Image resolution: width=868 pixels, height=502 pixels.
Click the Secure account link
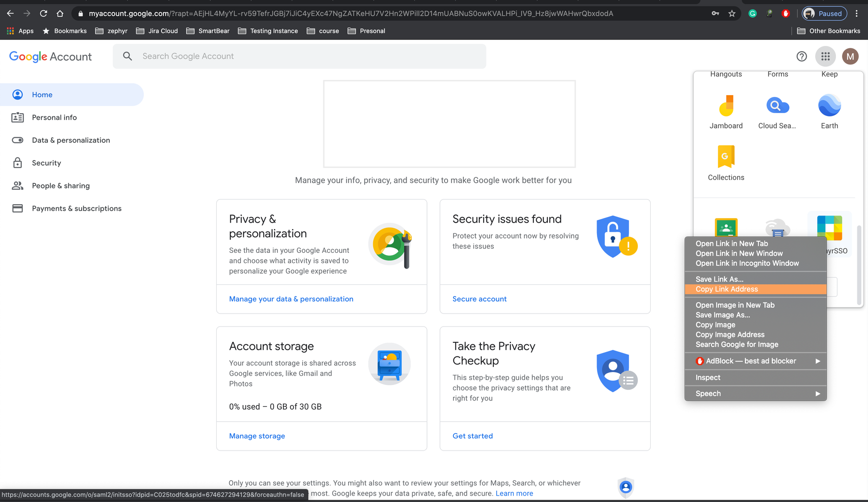coord(479,299)
